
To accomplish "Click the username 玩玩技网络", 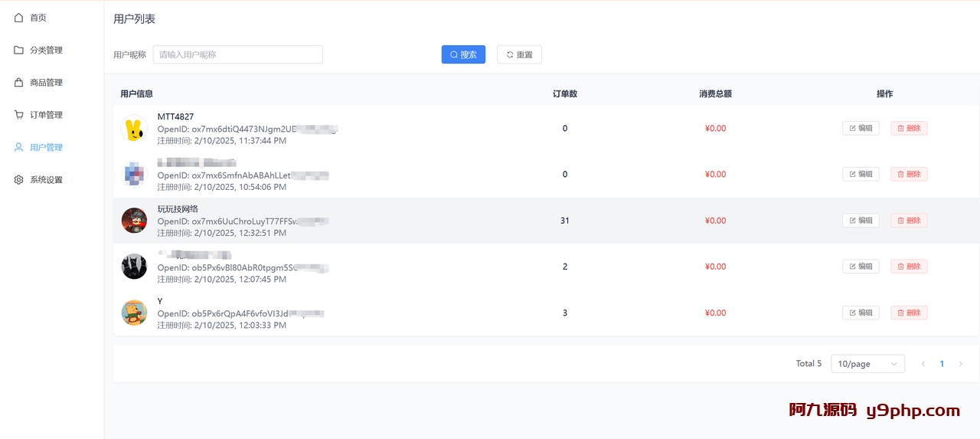I will click(x=178, y=208).
